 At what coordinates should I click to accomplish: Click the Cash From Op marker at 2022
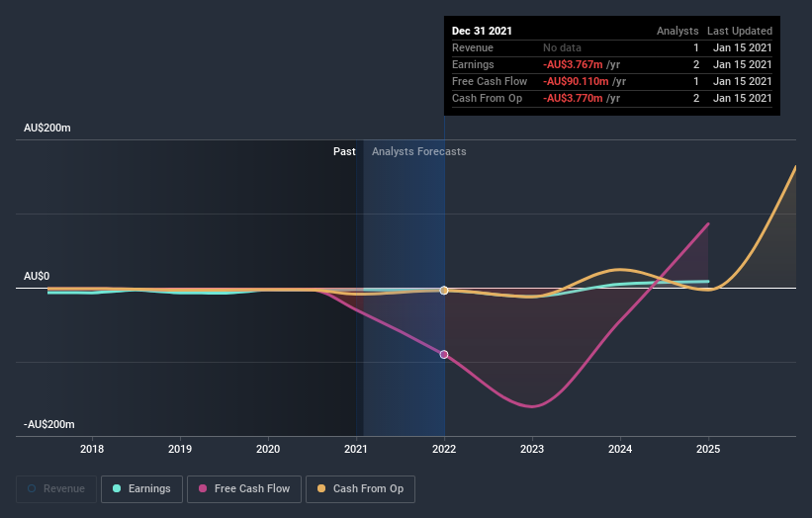444,291
